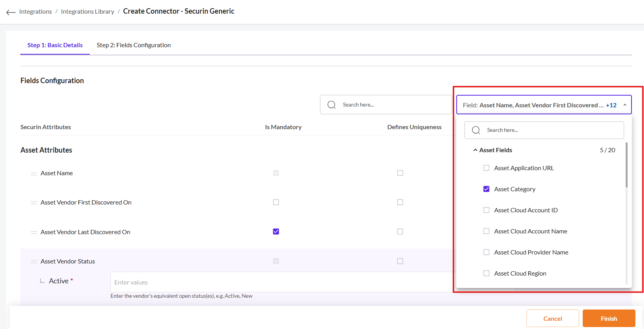Check Defines Uniqueness for Asset Vendor Status
The width and height of the screenshot is (644, 329).
coord(400,261)
